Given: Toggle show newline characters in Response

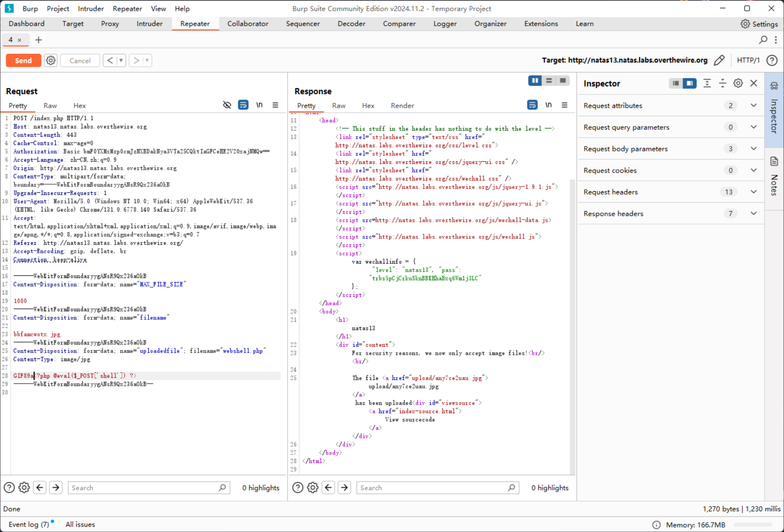Looking at the screenshot, I should point(548,105).
